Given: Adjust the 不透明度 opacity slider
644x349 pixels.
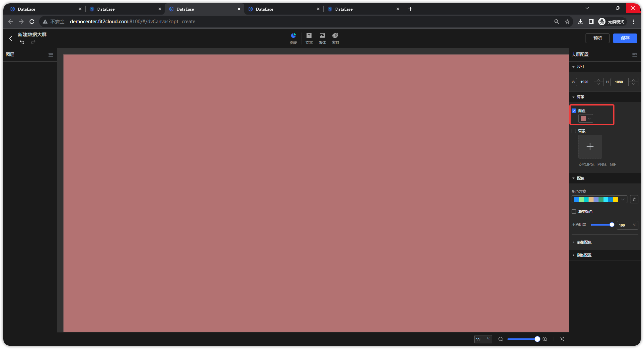Looking at the screenshot, I should pyautogui.click(x=602, y=225).
